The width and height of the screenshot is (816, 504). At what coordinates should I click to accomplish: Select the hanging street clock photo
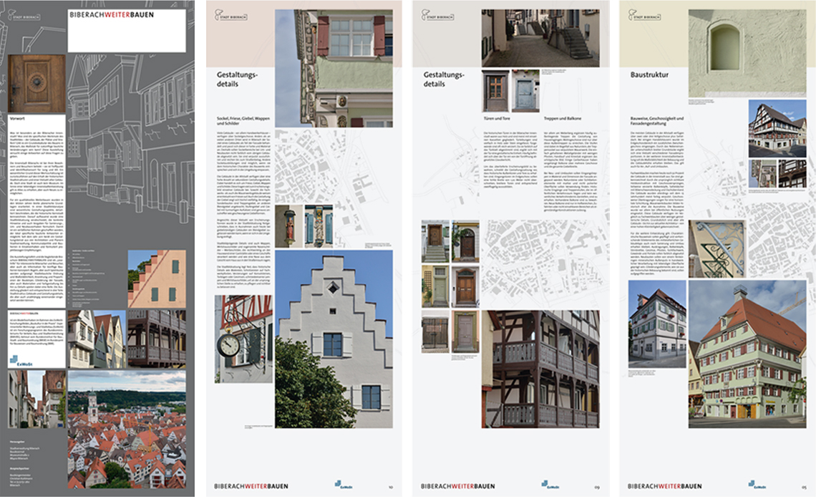click(243, 339)
